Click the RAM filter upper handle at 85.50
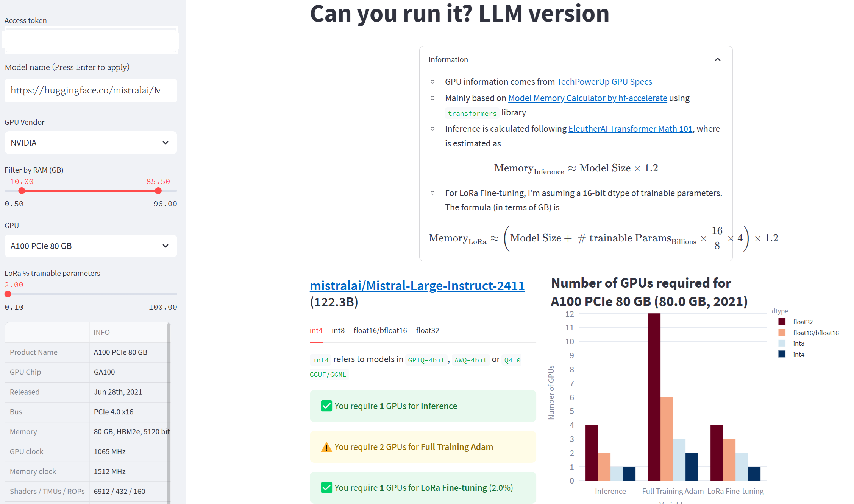The image size is (854, 504). click(158, 191)
